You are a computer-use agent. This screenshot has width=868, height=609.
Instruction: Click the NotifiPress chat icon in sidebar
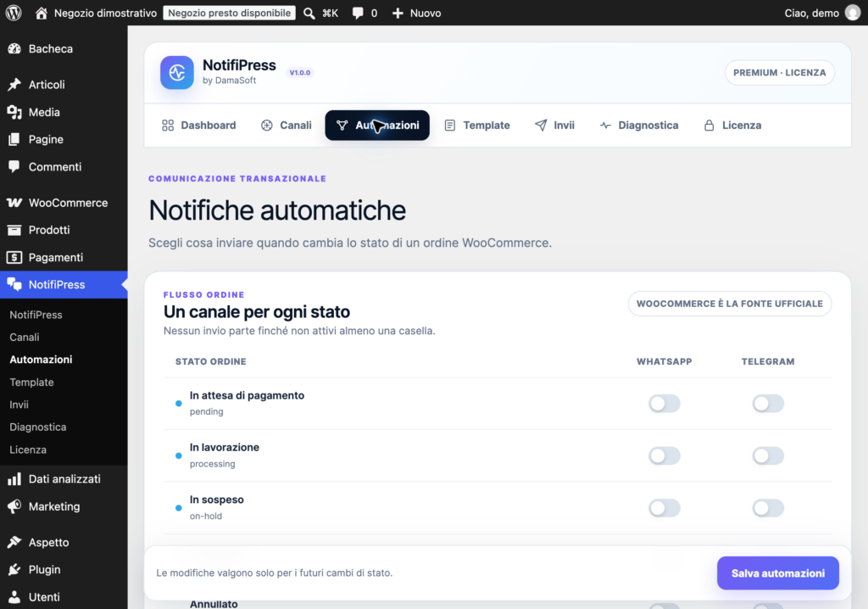(x=14, y=284)
